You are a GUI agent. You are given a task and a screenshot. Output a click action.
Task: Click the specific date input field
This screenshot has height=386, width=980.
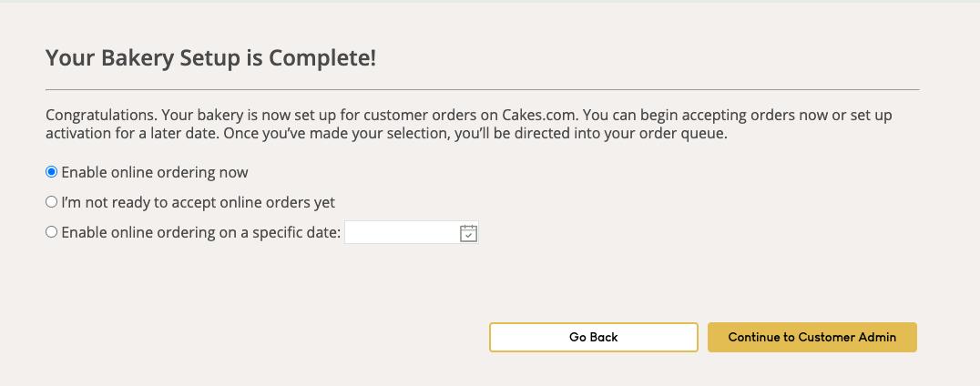pos(401,233)
